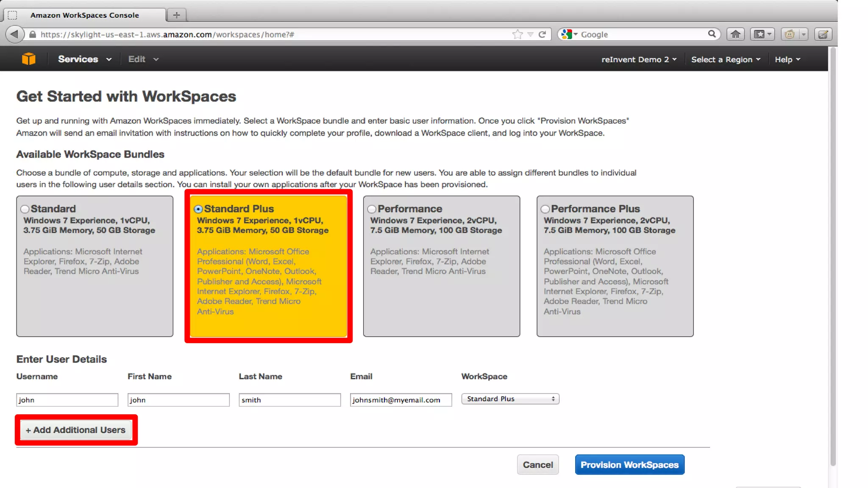This screenshot has height=488, width=868.
Task: Expand the reInvent Demo 2 account menu
Action: coord(639,60)
